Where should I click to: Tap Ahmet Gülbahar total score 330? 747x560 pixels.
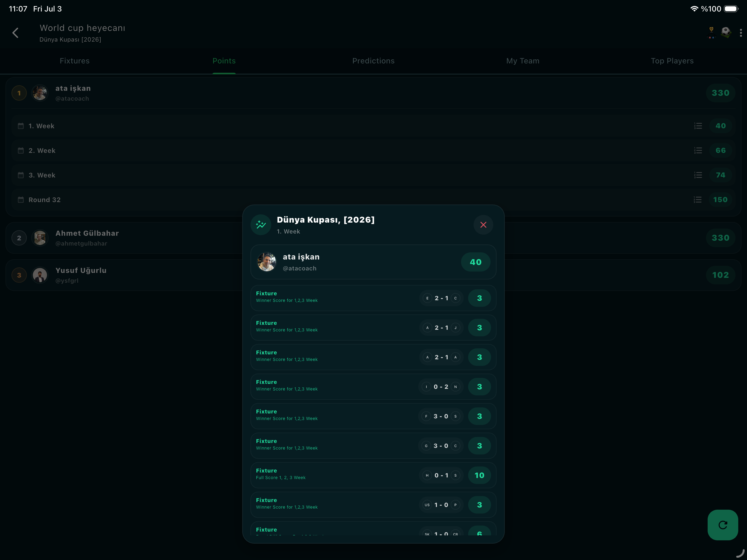point(720,238)
